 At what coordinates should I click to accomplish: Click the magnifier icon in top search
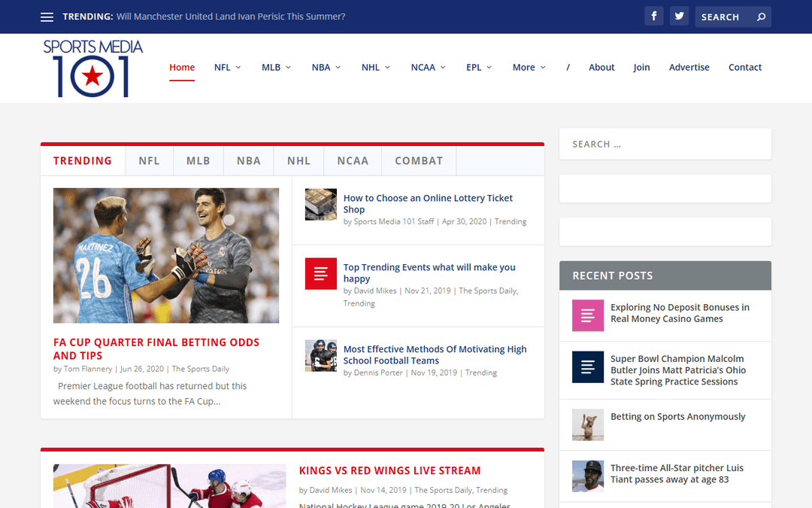(x=761, y=17)
